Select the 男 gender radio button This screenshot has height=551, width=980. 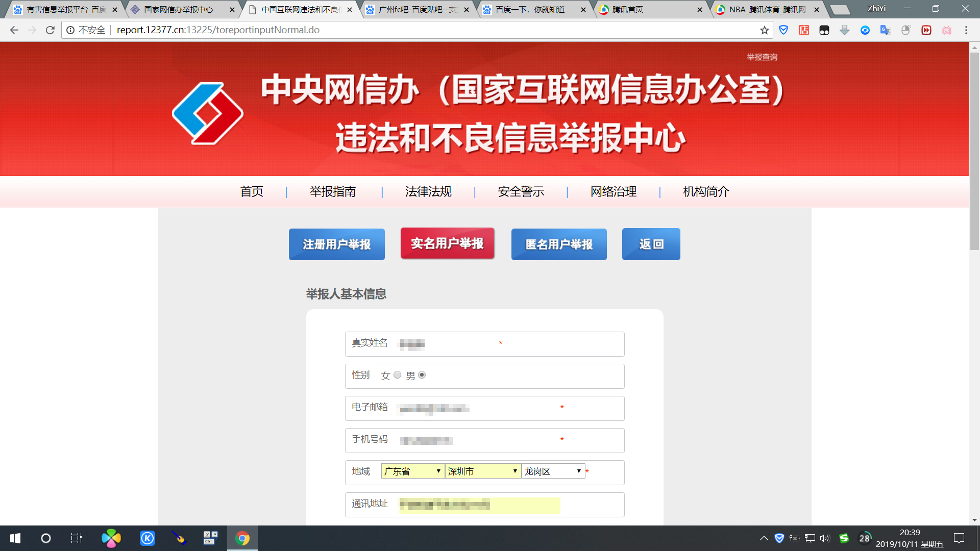tap(422, 375)
